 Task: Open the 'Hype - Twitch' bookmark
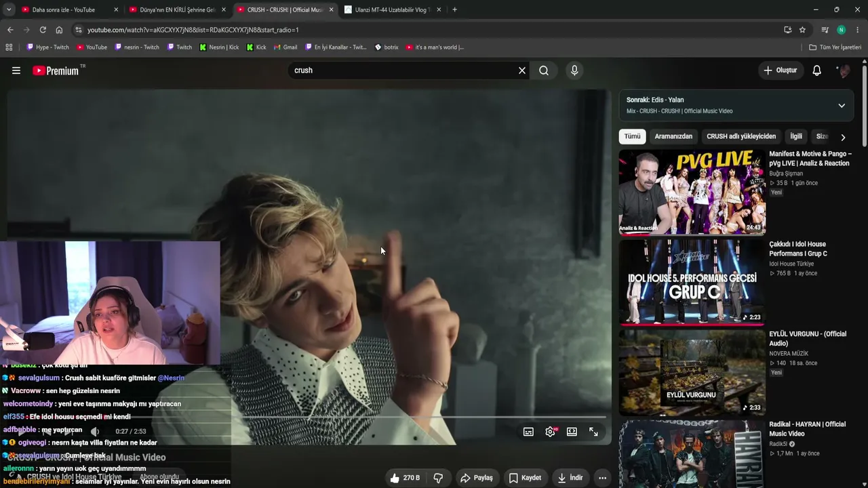point(47,47)
